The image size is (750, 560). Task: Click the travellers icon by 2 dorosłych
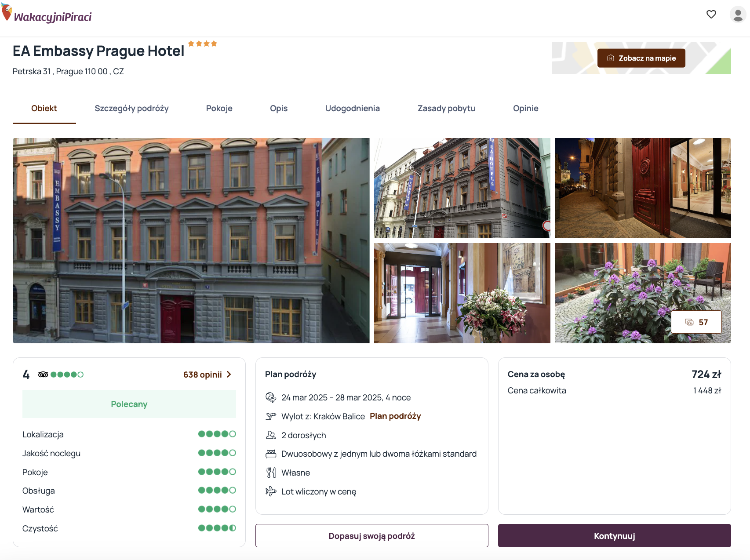(271, 435)
